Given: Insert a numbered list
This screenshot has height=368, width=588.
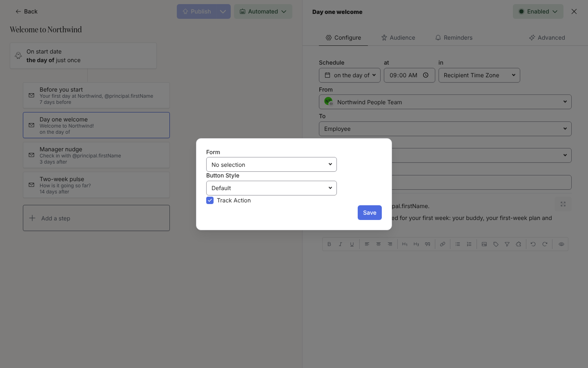Looking at the screenshot, I should click(469, 244).
